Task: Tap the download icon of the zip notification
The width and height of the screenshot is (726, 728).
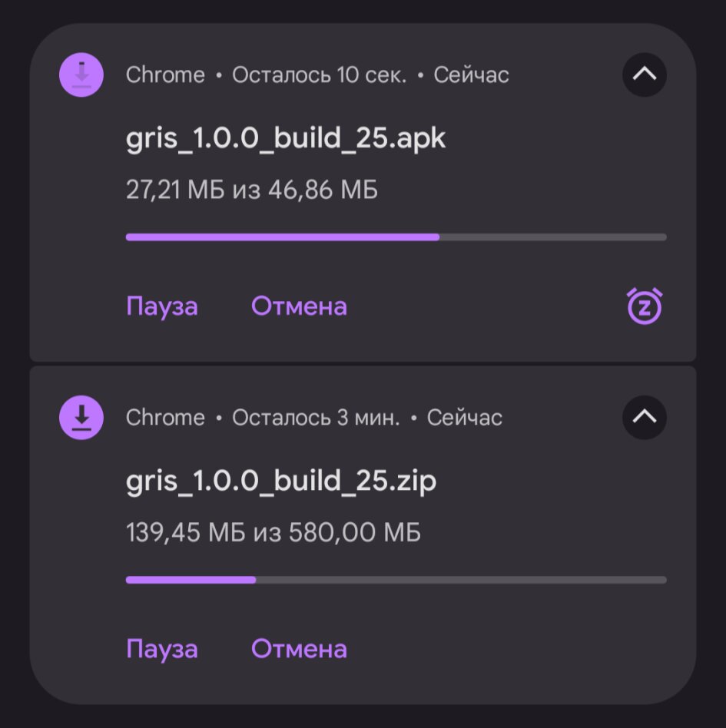Action: point(81,418)
